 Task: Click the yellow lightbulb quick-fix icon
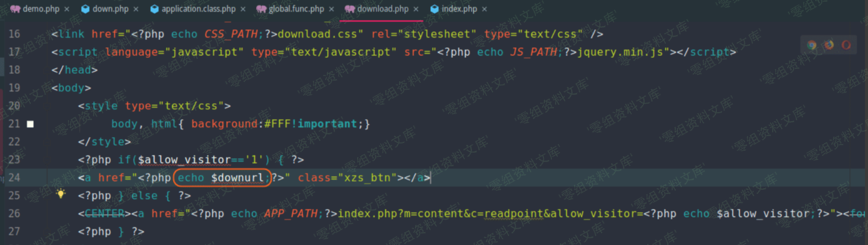point(61,194)
